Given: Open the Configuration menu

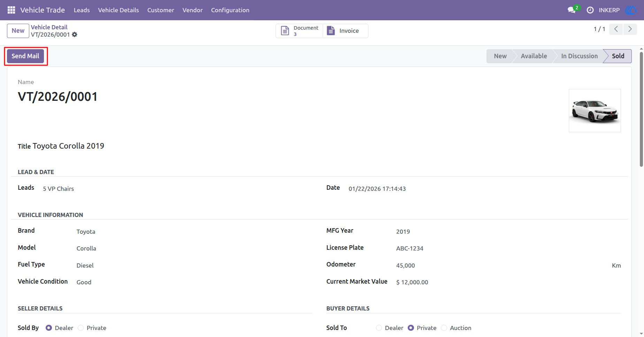Looking at the screenshot, I should 230,10.
